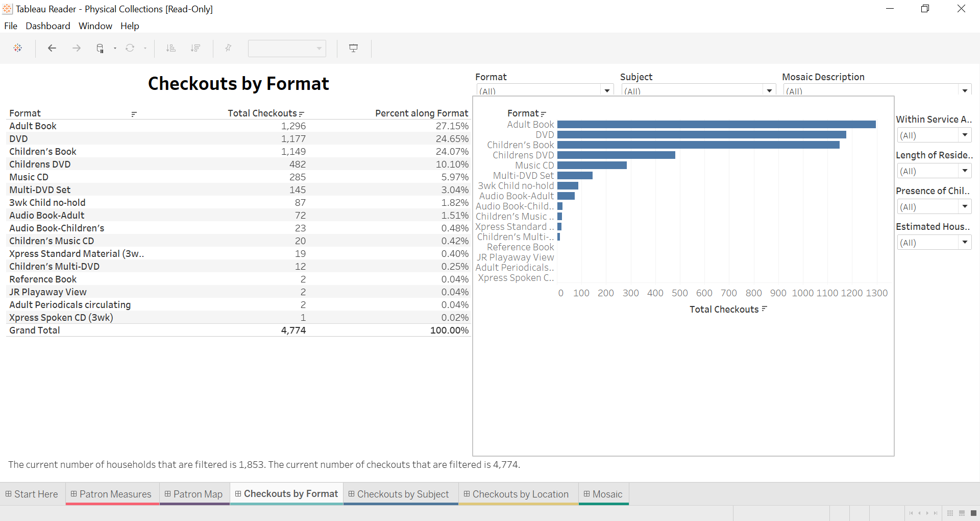Click the Grand Total value 4,774
Image resolution: width=980 pixels, height=521 pixels.
[x=293, y=330]
